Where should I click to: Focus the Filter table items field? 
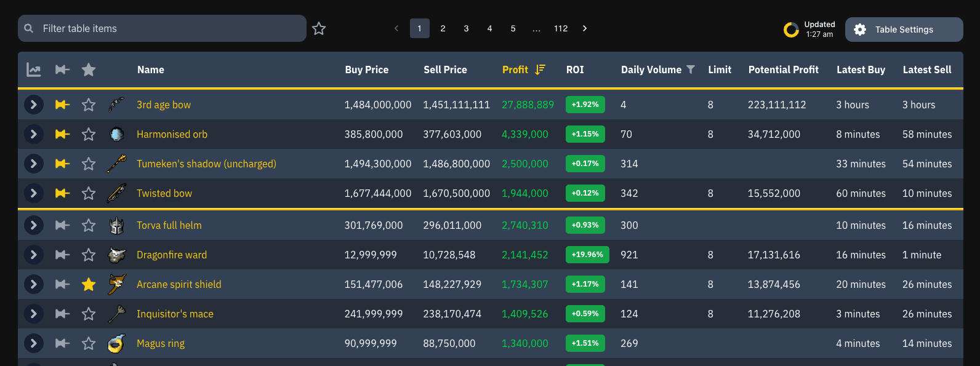tap(162, 28)
